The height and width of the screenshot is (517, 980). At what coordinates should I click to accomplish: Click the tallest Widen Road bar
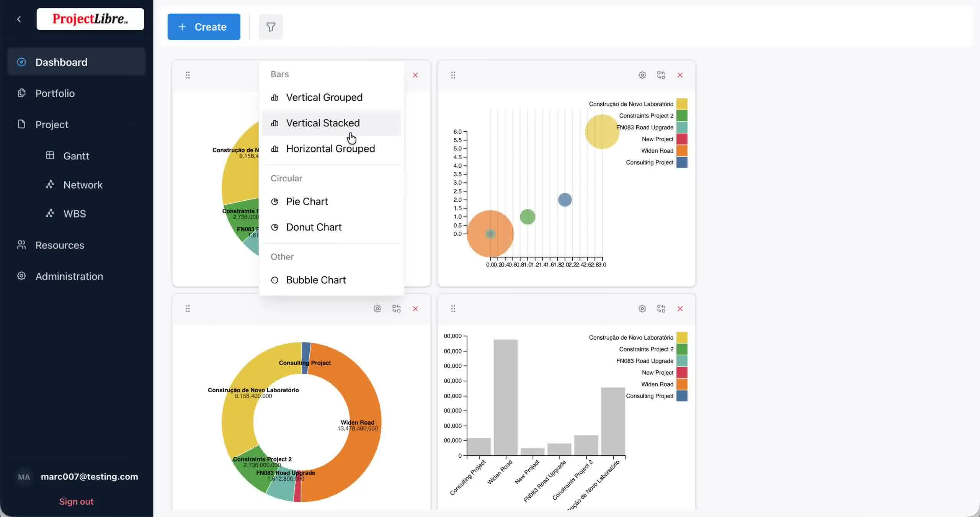(506, 397)
